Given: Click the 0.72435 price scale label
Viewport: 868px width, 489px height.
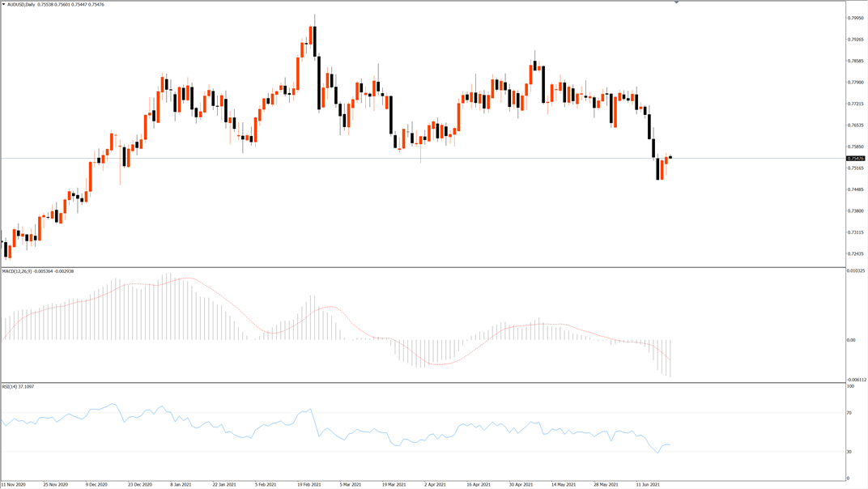Looking at the screenshot, I should point(856,253).
